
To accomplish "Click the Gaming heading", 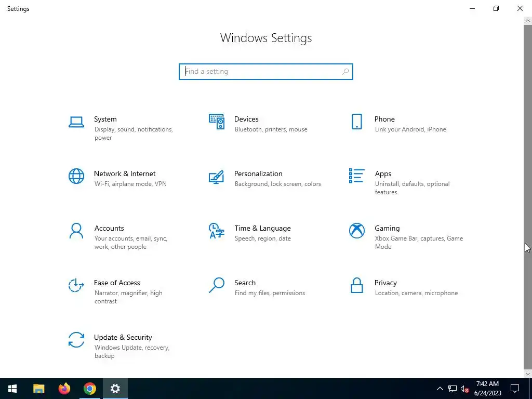I will point(387,229).
